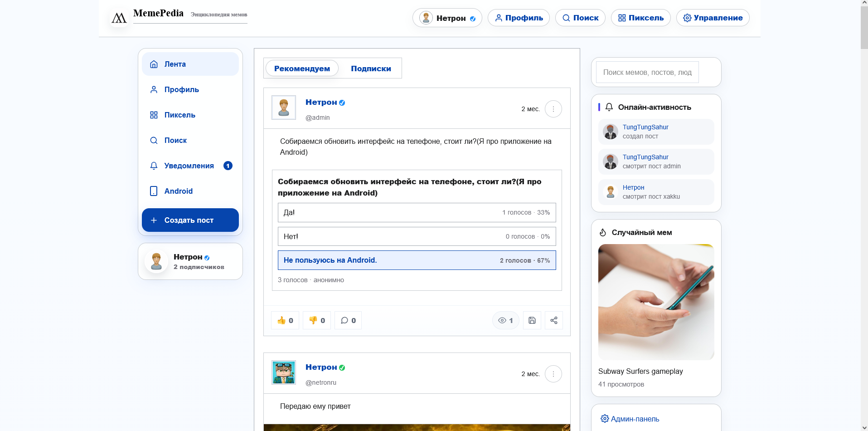The height and width of the screenshot is (431, 868).
Task: Click the @admin handle text
Action: [x=318, y=118]
